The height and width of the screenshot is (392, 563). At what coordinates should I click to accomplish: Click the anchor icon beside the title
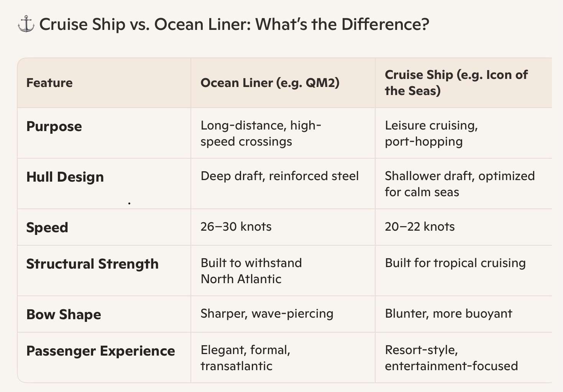pos(26,25)
